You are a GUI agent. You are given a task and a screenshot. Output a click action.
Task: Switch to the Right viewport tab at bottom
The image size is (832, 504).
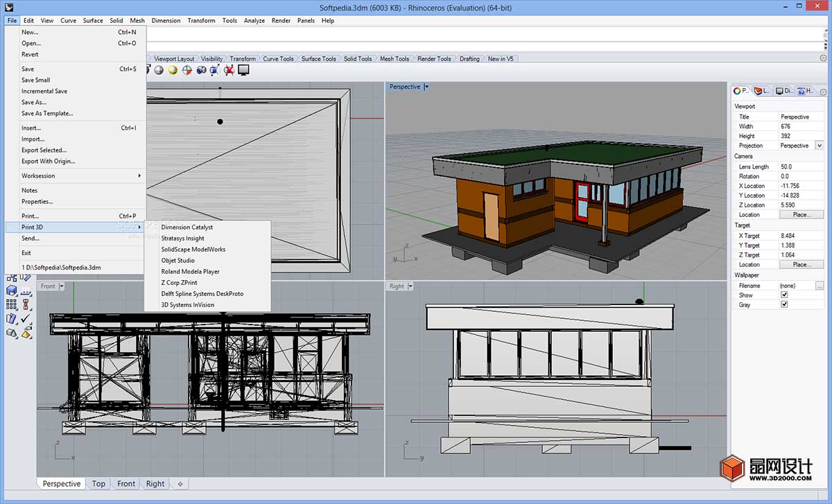155,484
